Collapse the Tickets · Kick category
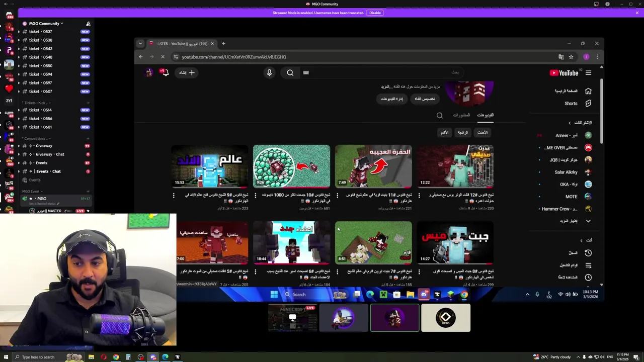644x362 pixels. [x=36, y=103]
